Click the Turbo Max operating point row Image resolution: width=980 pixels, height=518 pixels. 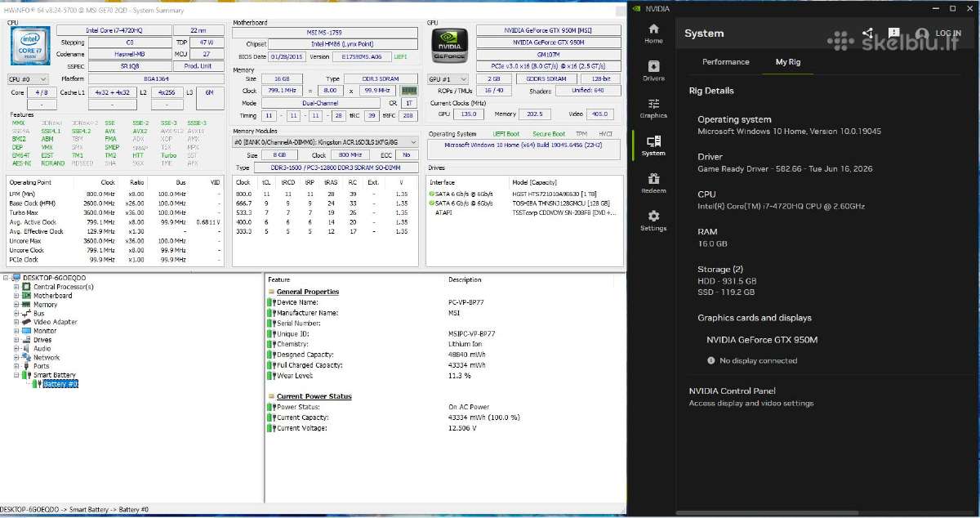click(x=114, y=212)
